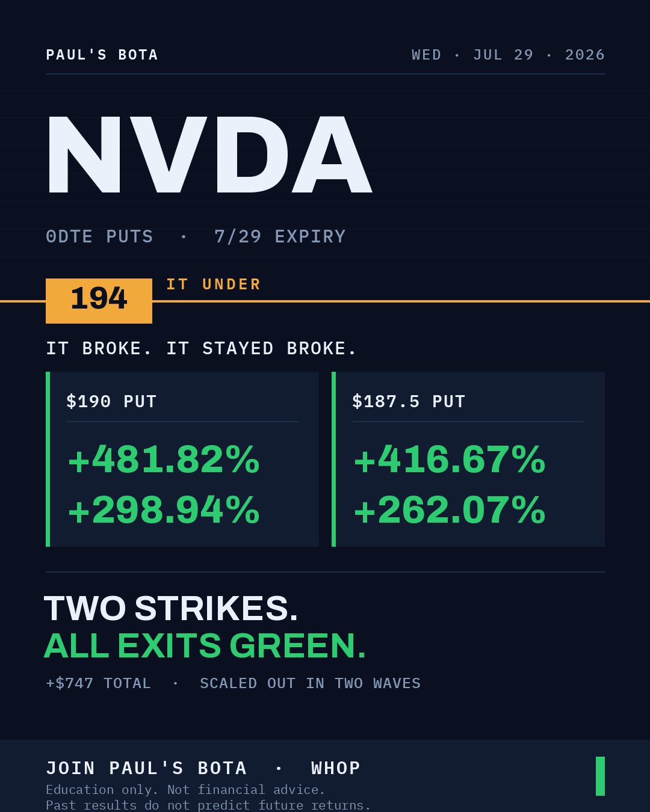
Task: Click the +262.07% gain figure
Action: (450, 510)
